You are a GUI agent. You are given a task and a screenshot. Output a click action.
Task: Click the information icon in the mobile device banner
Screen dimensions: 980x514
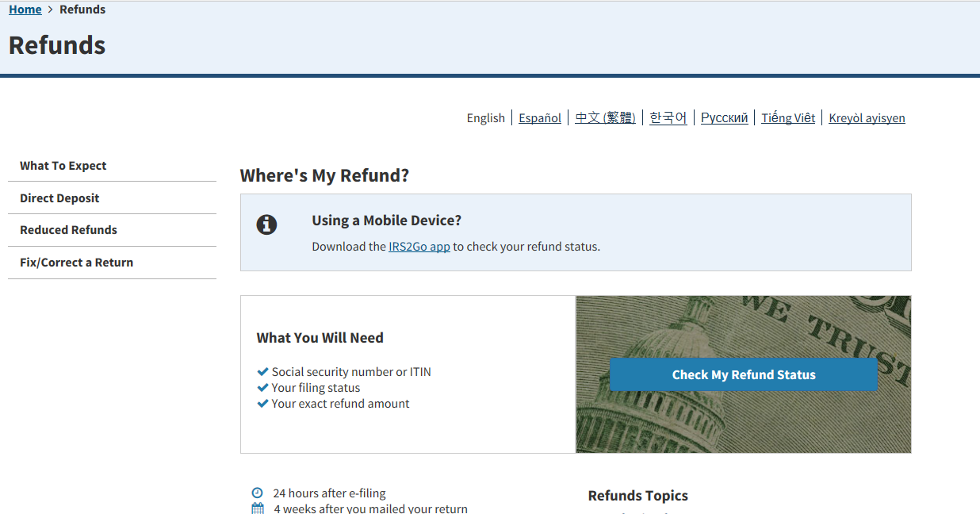[x=266, y=224]
